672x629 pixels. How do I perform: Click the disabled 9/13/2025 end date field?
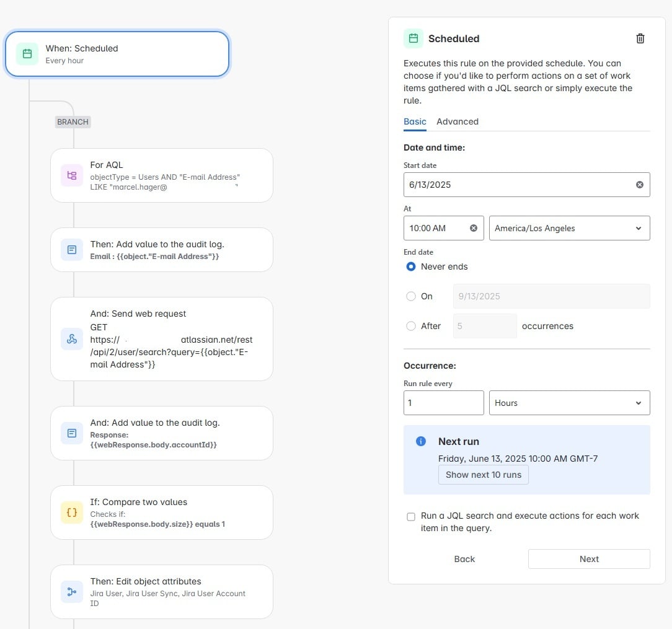pyautogui.click(x=551, y=296)
